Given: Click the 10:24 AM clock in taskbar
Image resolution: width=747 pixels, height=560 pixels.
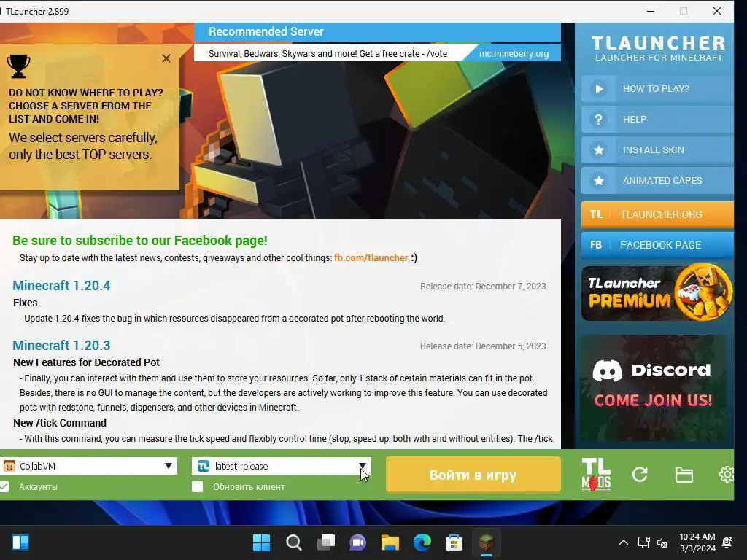Looking at the screenshot, I should click(x=697, y=537).
